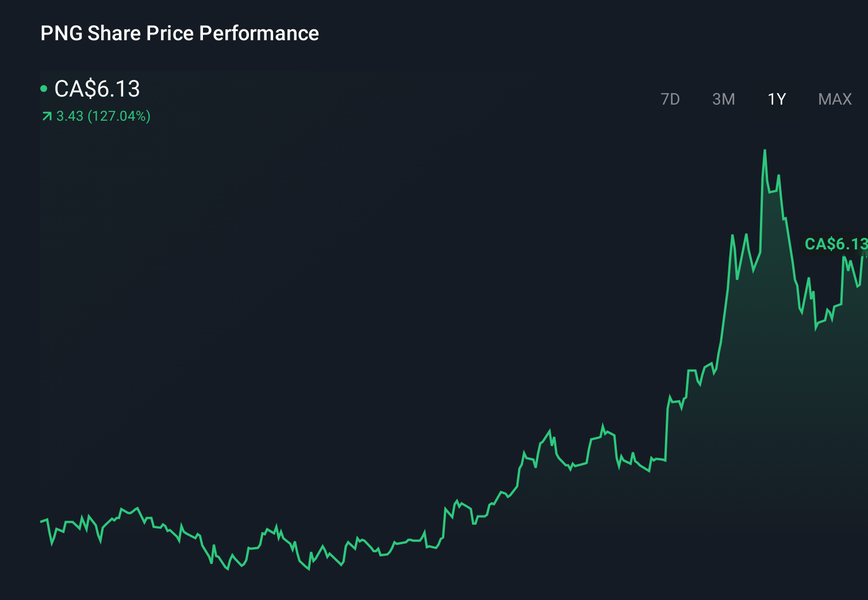Click the highest peak of the chart
This screenshot has width=868, height=600.
point(765,149)
